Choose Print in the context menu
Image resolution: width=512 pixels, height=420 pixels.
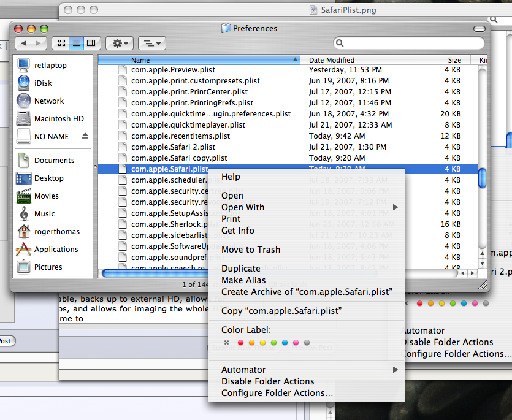pos(307,219)
